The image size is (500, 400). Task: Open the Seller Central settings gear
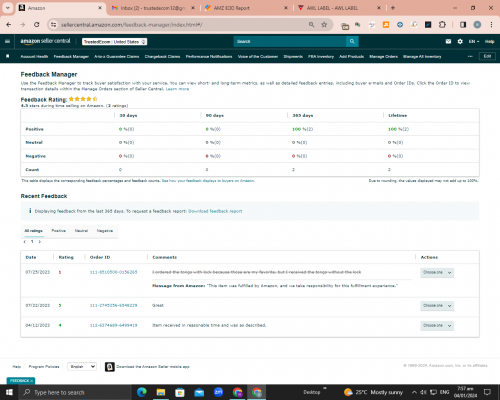[x=460, y=42]
